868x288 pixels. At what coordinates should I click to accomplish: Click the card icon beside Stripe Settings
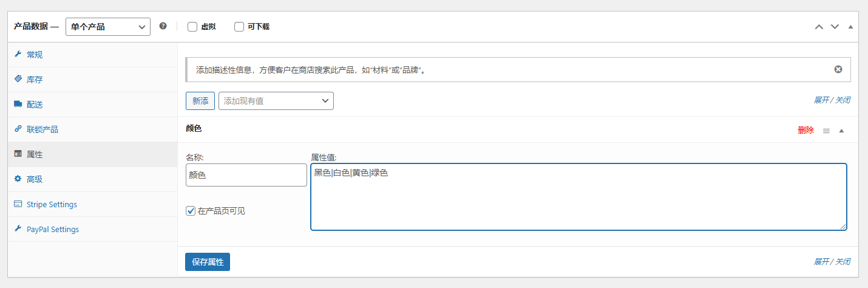coord(18,204)
